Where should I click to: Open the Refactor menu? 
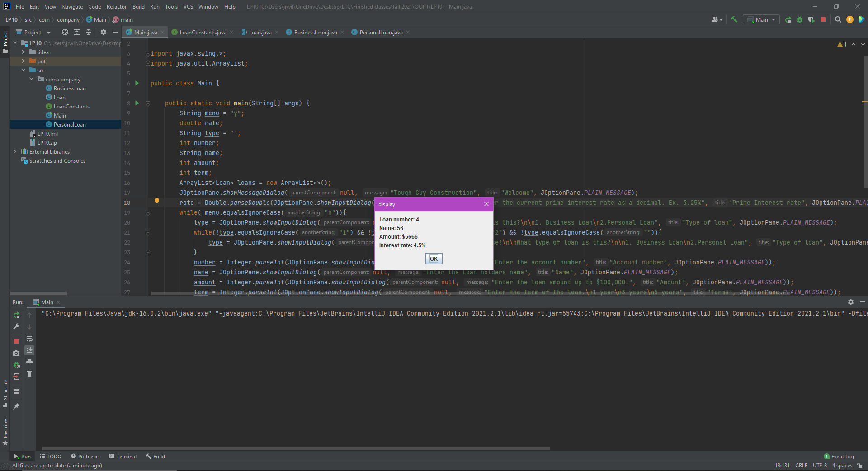(116, 6)
